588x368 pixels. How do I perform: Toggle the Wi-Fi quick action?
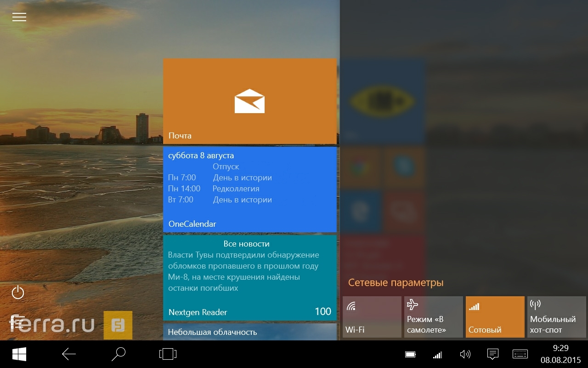372,316
